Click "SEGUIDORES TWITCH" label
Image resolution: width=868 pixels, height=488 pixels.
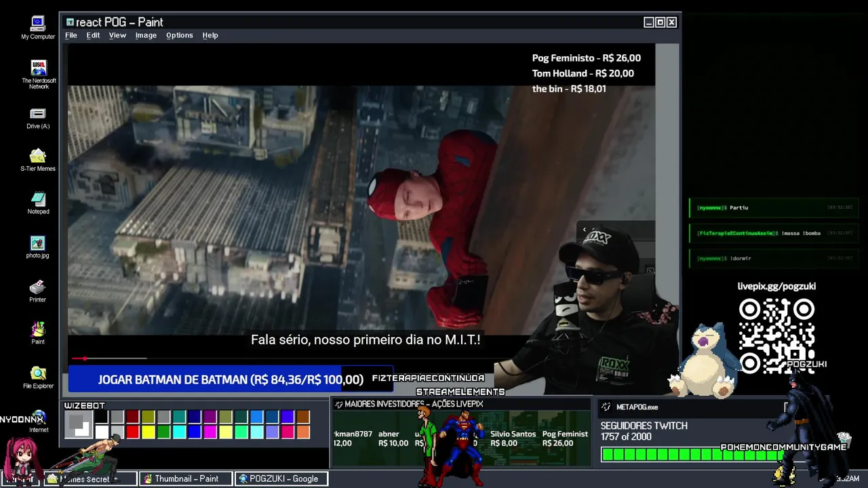644,426
